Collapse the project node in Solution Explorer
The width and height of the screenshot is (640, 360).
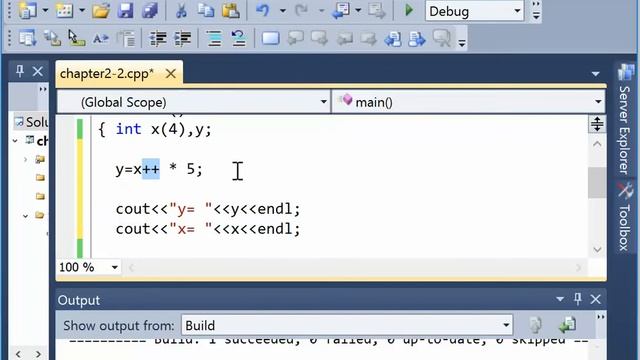coord(15,141)
